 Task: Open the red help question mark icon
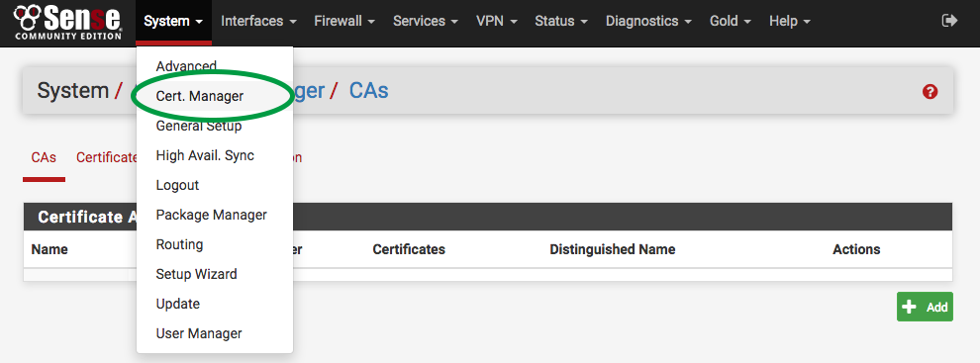pyautogui.click(x=930, y=92)
